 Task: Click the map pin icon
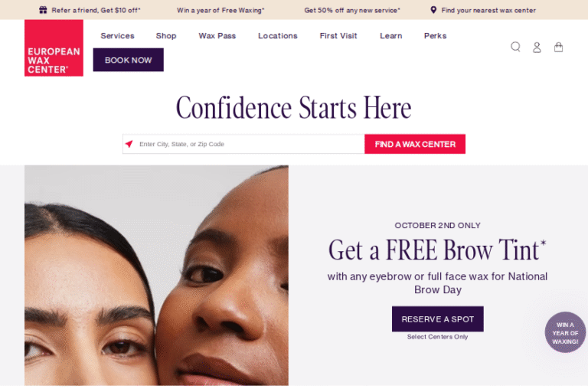pos(433,10)
